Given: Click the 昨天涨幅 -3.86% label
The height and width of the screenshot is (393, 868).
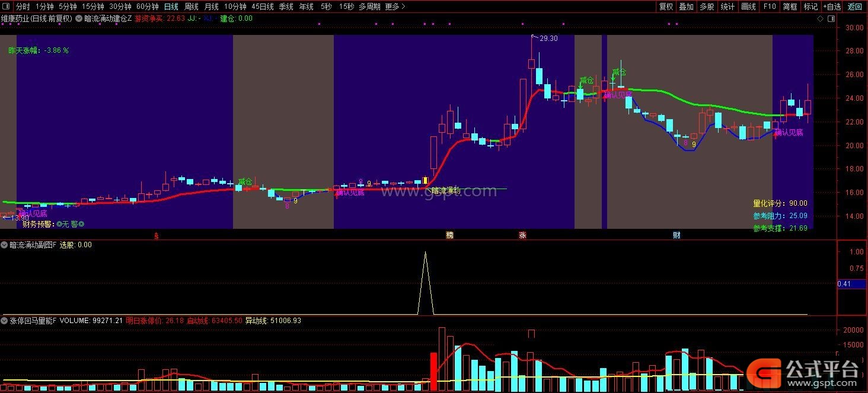Looking at the screenshot, I should (39, 50).
